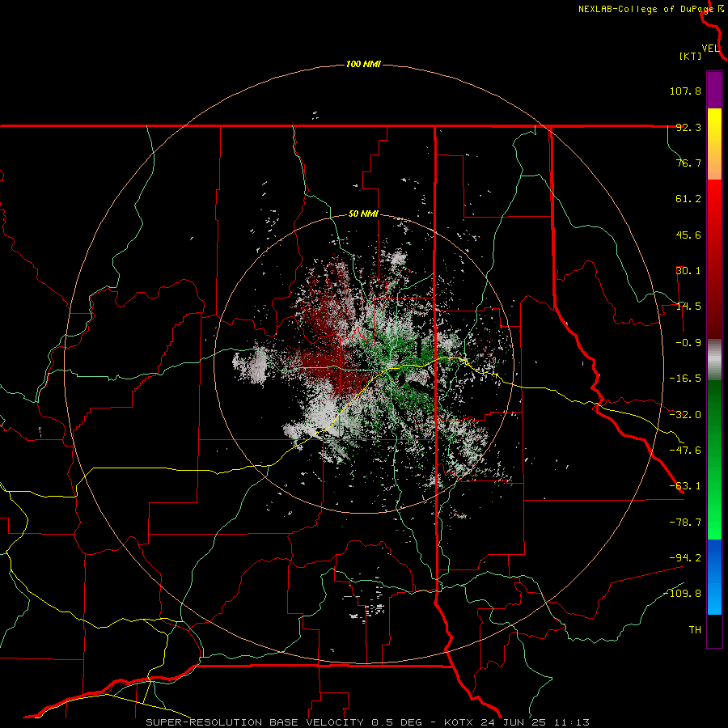The width and height of the screenshot is (728, 728).
Task: Click the 50 NMI range ring label
Action: tap(363, 214)
